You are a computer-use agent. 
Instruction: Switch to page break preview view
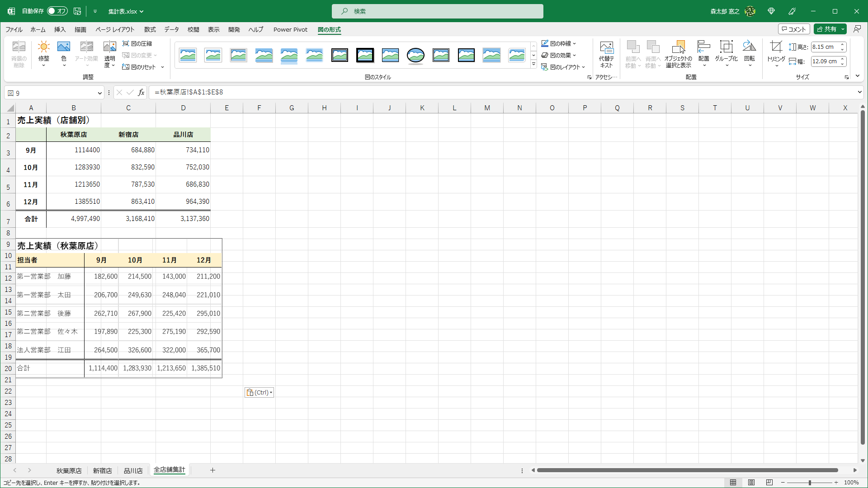tap(769, 483)
